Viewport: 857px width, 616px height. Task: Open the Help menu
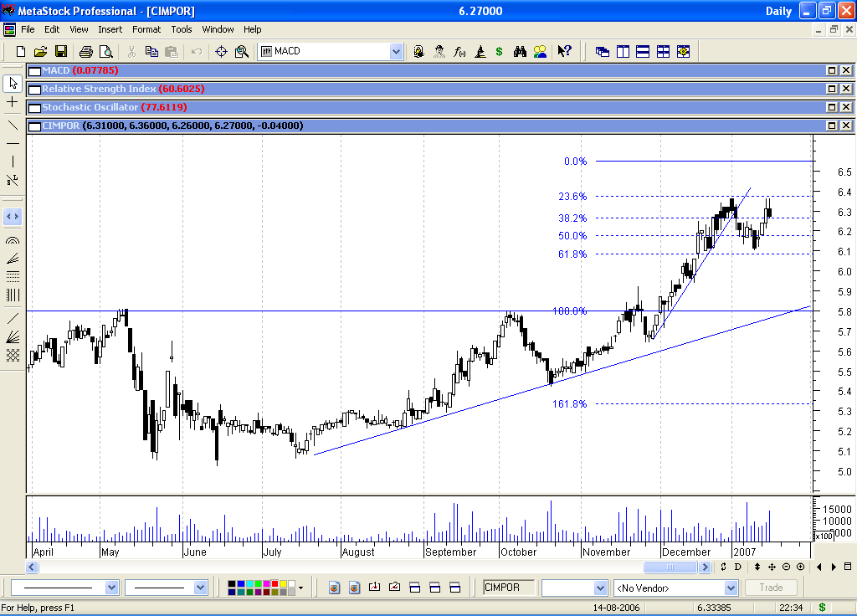tap(253, 29)
